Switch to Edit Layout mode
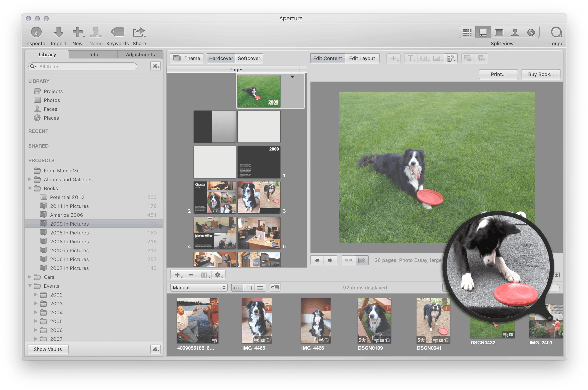 coord(362,58)
